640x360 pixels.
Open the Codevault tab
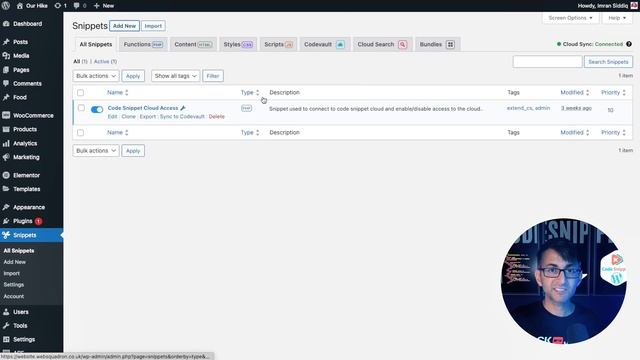[x=324, y=44]
